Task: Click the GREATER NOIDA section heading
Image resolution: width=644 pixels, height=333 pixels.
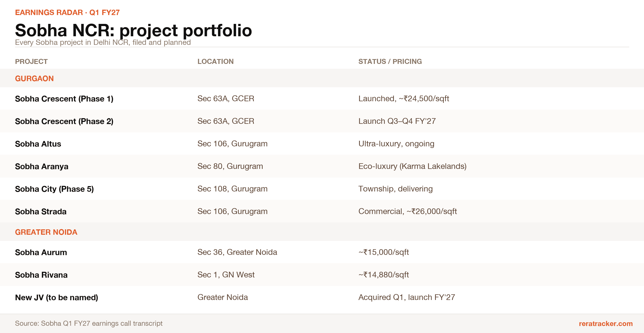Action: pyautogui.click(x=46, y=232)
